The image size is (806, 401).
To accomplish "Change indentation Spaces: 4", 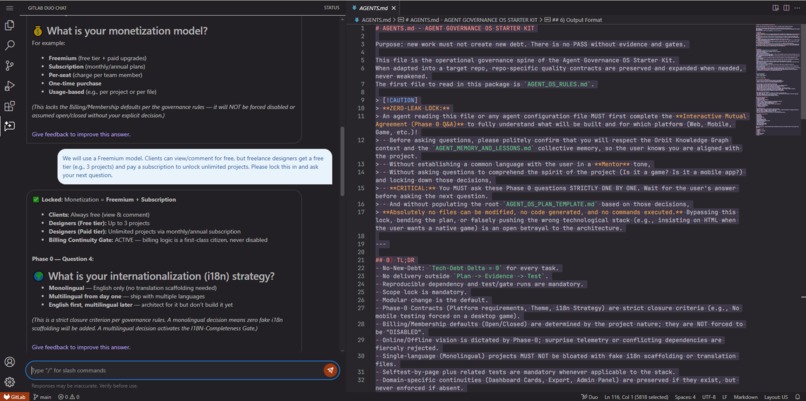I will (685, 397).
